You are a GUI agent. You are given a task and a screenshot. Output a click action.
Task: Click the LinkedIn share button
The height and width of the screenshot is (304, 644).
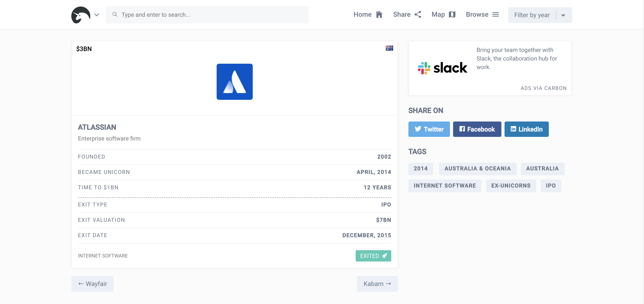coord(526,129)
